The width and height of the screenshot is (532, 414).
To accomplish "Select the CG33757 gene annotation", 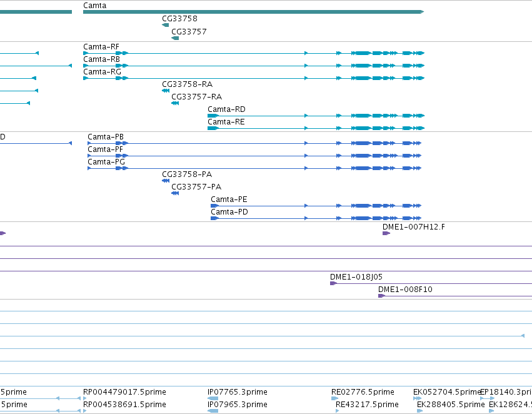I will [x=189, y=32].
